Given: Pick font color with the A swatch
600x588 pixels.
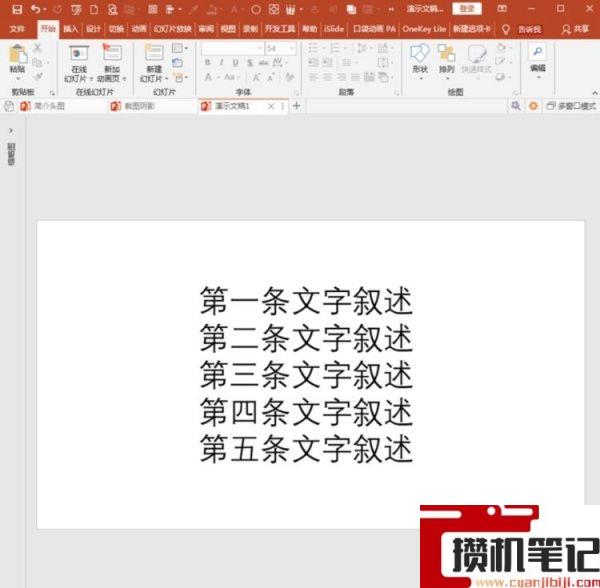Looking at the screenshot, I should point(208,77).
